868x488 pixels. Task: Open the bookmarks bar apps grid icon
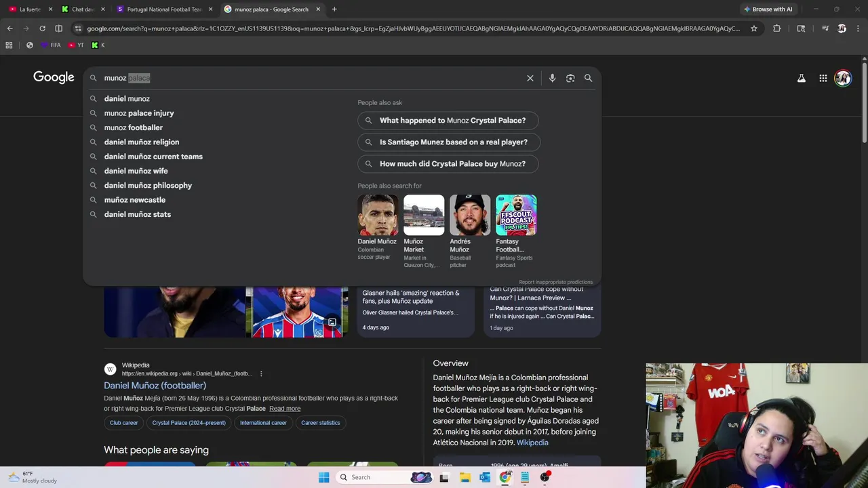[x=9, y=45]
